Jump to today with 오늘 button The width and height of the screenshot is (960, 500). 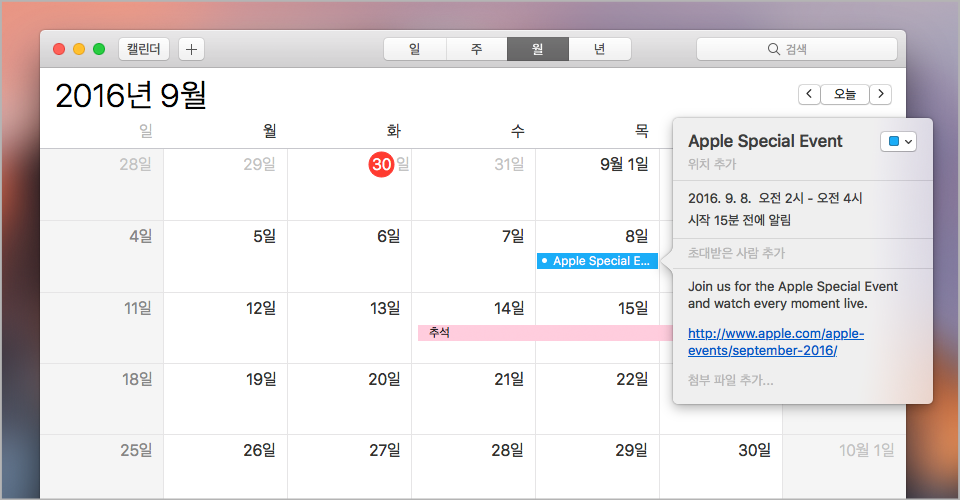click(x=845, y=94)
